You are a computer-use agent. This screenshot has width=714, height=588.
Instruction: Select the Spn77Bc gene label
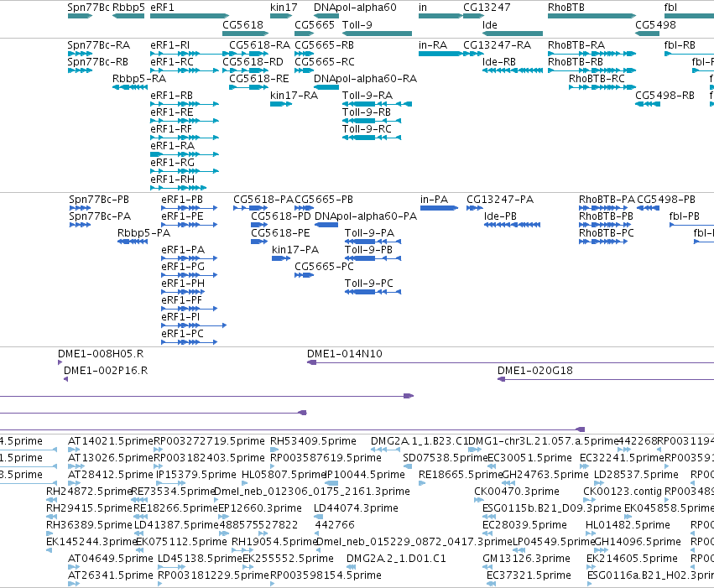[x=88, y=8]
